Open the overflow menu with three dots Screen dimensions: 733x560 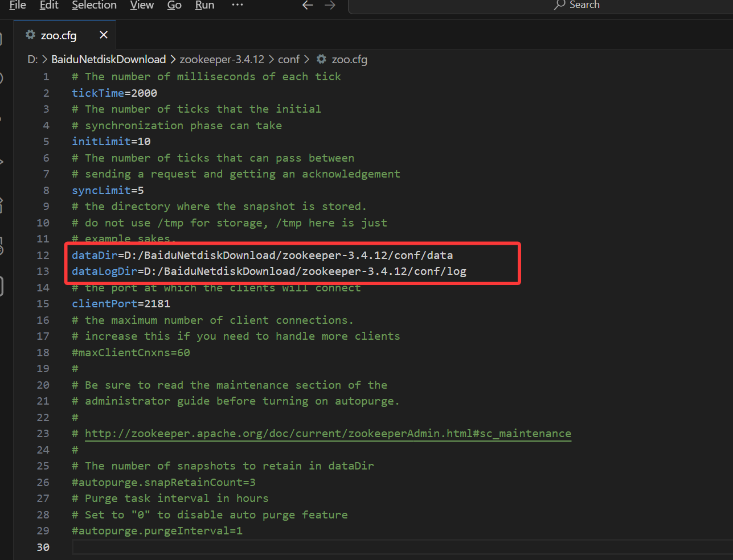tap(237, 5)
